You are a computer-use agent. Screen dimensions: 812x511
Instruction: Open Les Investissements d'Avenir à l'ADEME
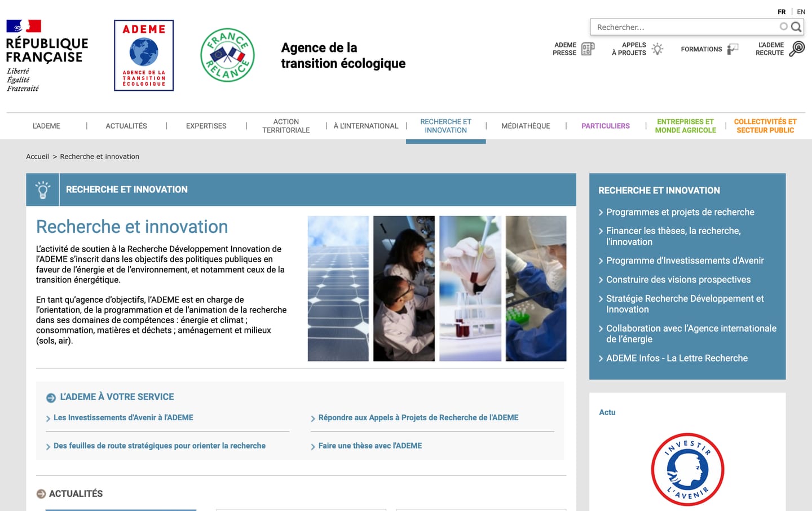click(x=123, y=418)
